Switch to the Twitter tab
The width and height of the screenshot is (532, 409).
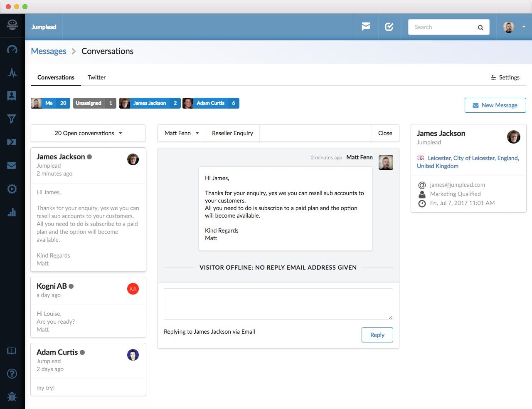coord(96,77)
